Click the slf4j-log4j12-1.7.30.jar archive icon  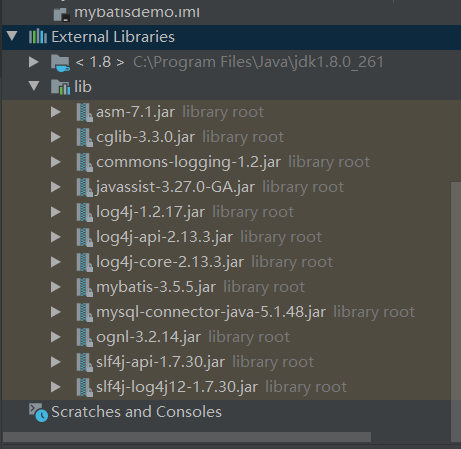pyautogui.click(x=84, y=387)
